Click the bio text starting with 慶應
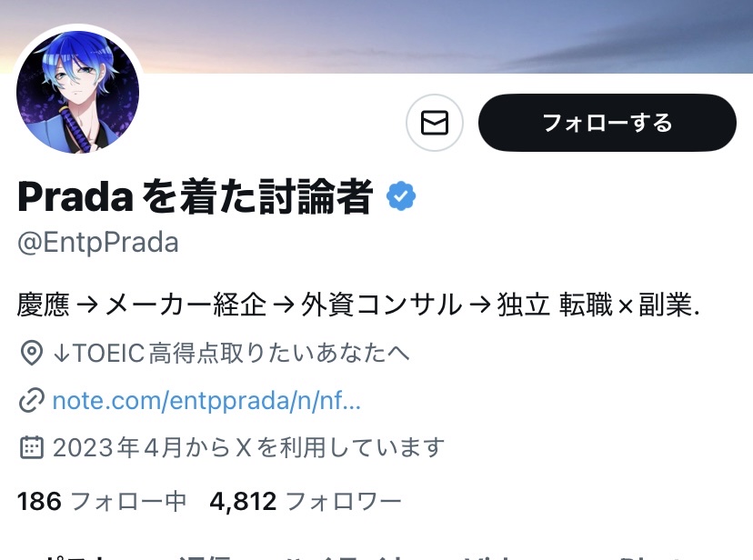This screenshot has height=560, width=753. pyautogui.click(x=358, y=305)
